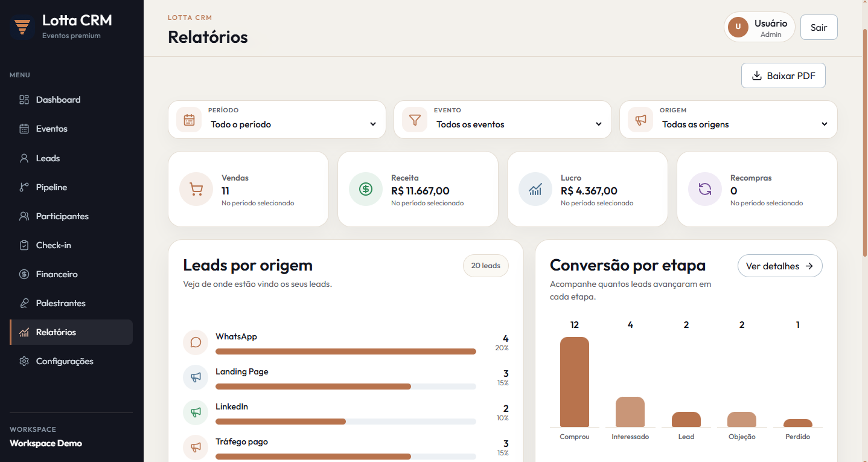Viewport: 868px width, 462px height.
Task: Click the Comprou bar in conversion chart
Action: pyautogui.click(x=575, y=382)
